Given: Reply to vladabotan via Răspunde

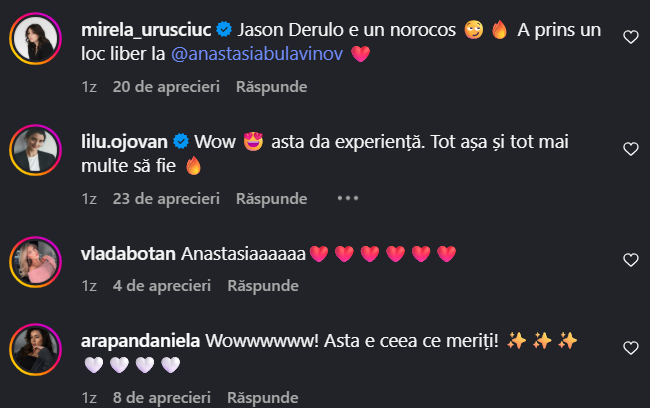Looking at the screenshot, I should 263,286.
